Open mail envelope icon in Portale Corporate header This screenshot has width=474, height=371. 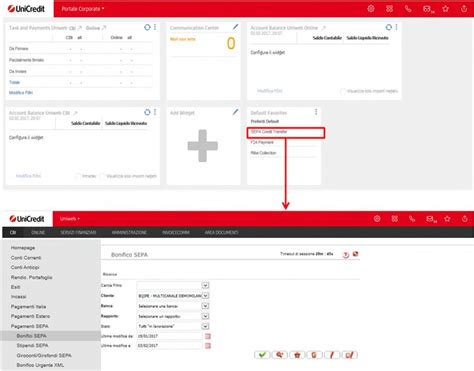(428, 9)
